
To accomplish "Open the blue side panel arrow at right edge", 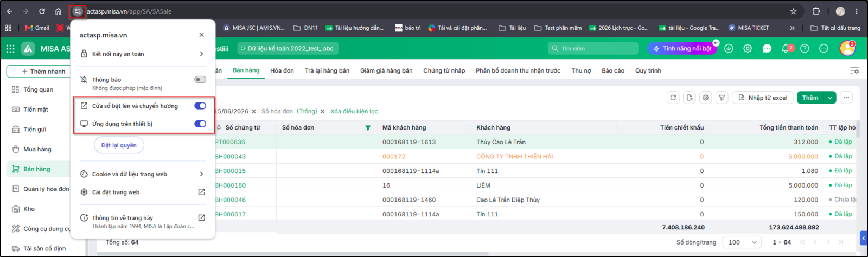I will (x=864, y=238).
